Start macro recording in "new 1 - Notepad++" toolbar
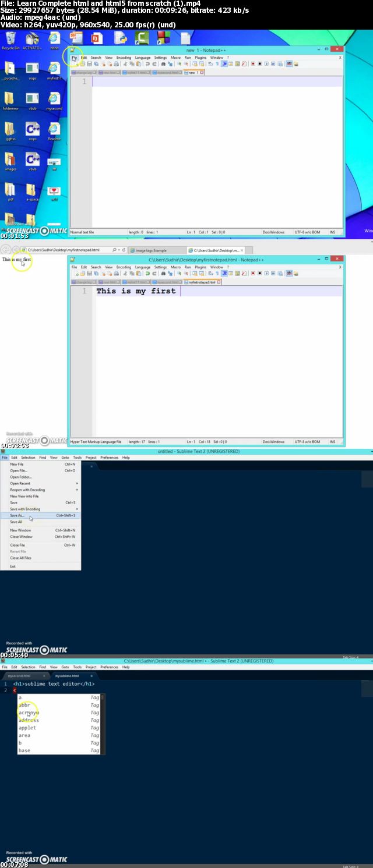373x868 pixels. click(x=252, y=63)
